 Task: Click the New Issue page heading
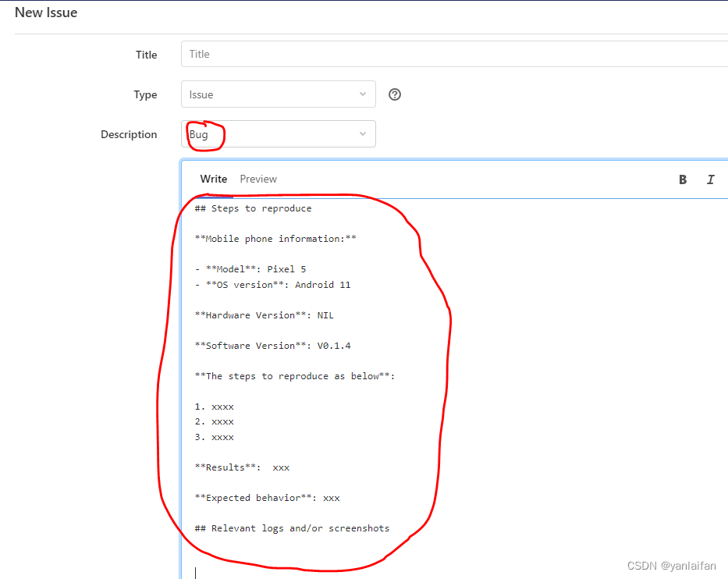tap(45, 12)
